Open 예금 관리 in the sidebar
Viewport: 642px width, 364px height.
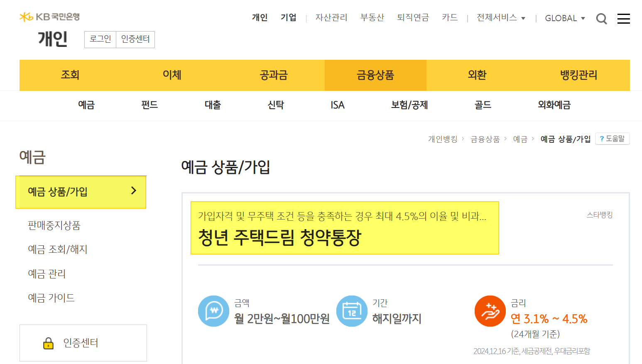(47, 274)
